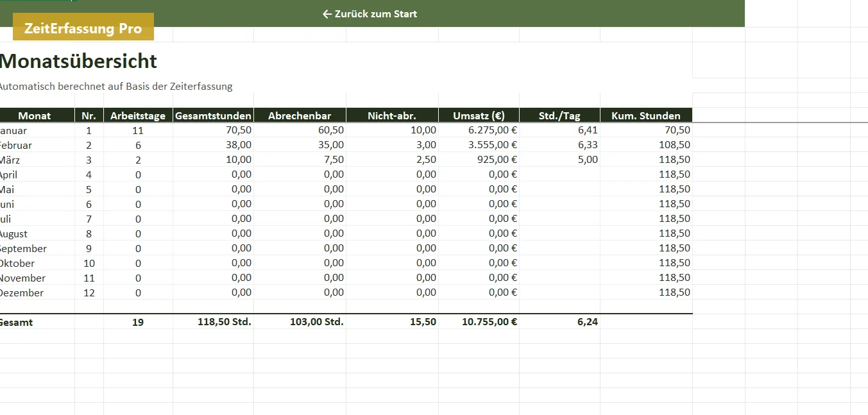Select the total 118,50 Std. cell
Viewport: 868px width, 415px height.
coord(213,322)
